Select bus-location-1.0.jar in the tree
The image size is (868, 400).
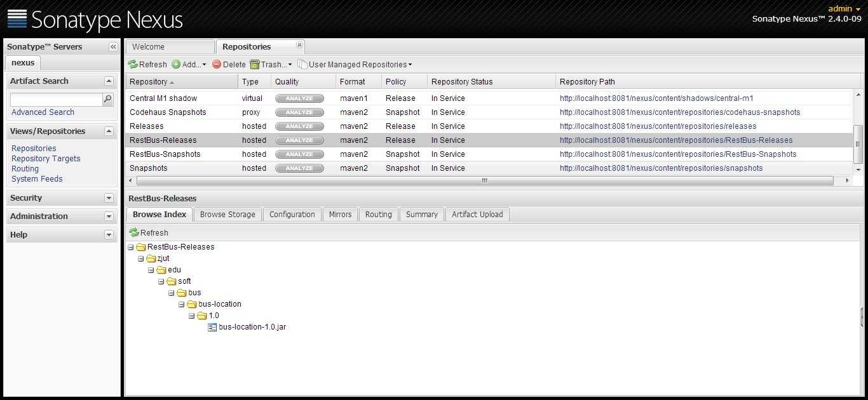(252, 327)
